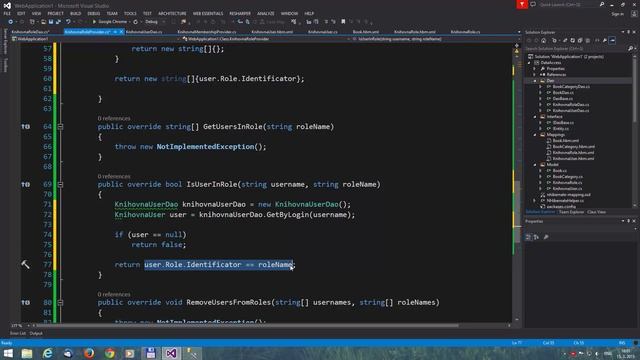
Task: Click the feedback speech-bubble icon
Action: pyautogui.click(x=533, y=4)
